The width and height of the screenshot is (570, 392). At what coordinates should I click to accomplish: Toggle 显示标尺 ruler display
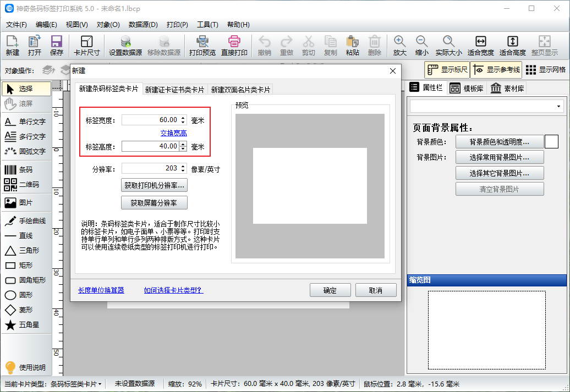(447, 70)
